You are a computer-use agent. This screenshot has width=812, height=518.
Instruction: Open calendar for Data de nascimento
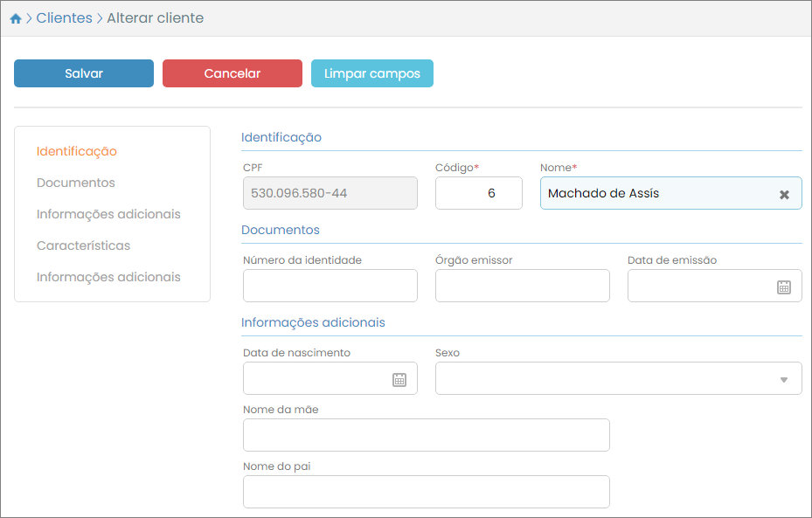click(x=399, y=379)
